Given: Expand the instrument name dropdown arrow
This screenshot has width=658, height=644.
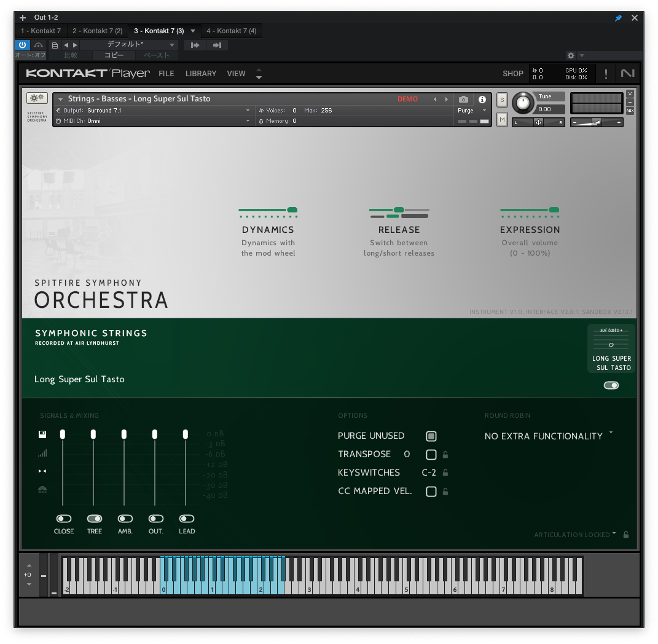Looking at the screenshot, I should point(60,100).
